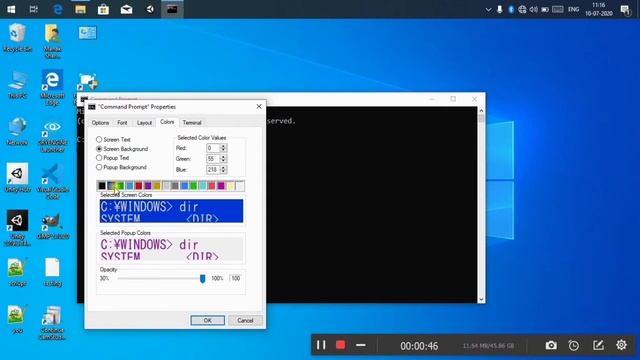Open File Explorer from the taskbar
Viewport: 640px width, 360px height.
point(80,9)
